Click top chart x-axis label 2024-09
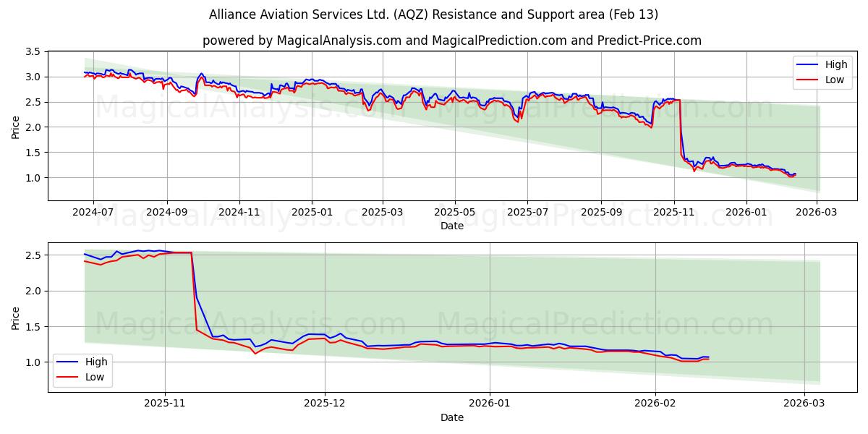 (x=167, y=213)
